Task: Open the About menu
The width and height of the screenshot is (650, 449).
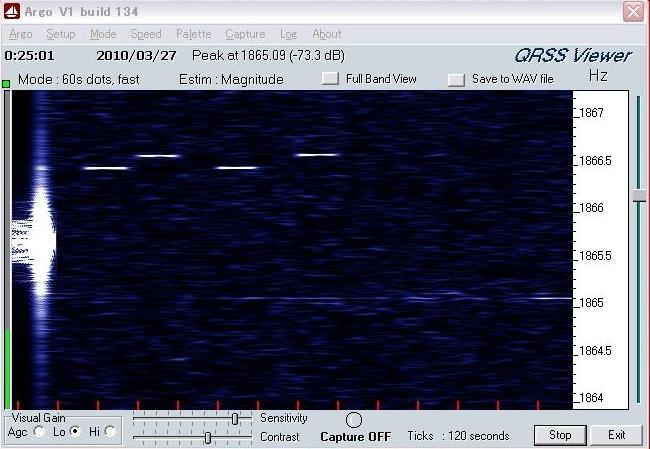Action: [x=327, y=34]
